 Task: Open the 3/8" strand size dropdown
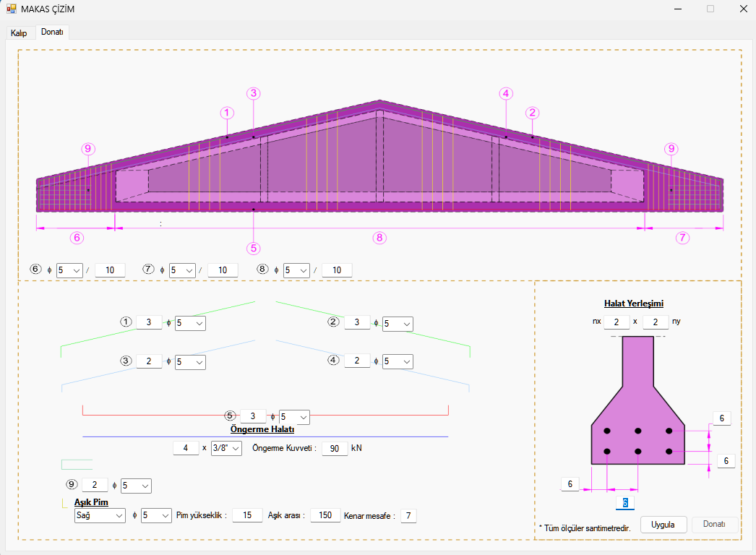click(226, 449)
